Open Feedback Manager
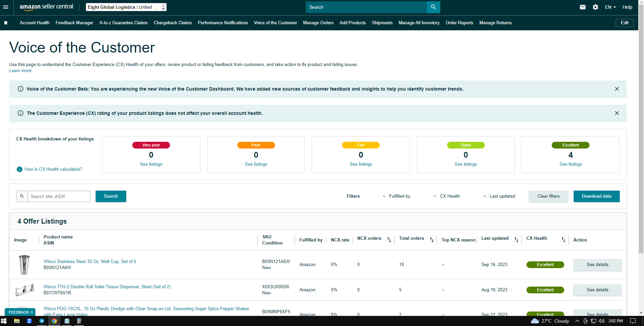The height and width of the screenshot is (326, 644). click(x=74, y=23)
